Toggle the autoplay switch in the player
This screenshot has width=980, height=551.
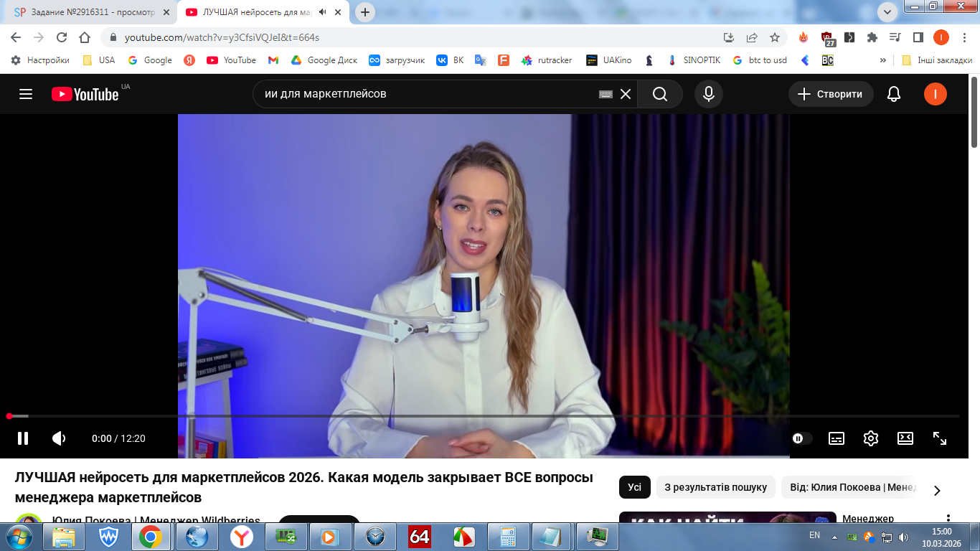(x=802, y=438)
